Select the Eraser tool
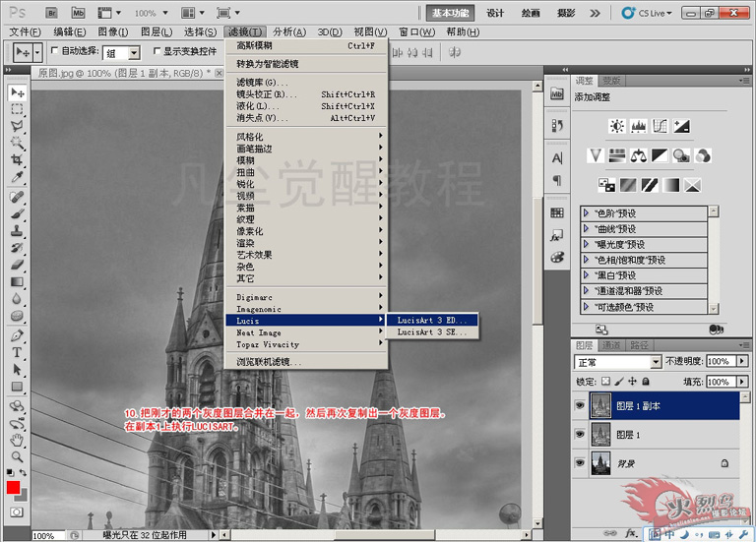This screenshot has height=542, width=756. coord(18,265)
